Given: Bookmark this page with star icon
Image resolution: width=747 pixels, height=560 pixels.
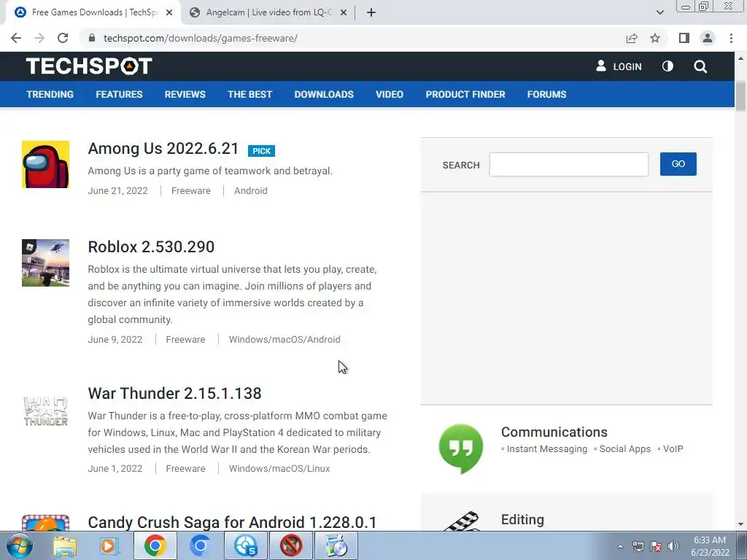Looking at the screenshot, I should click(x=655, y=38).
